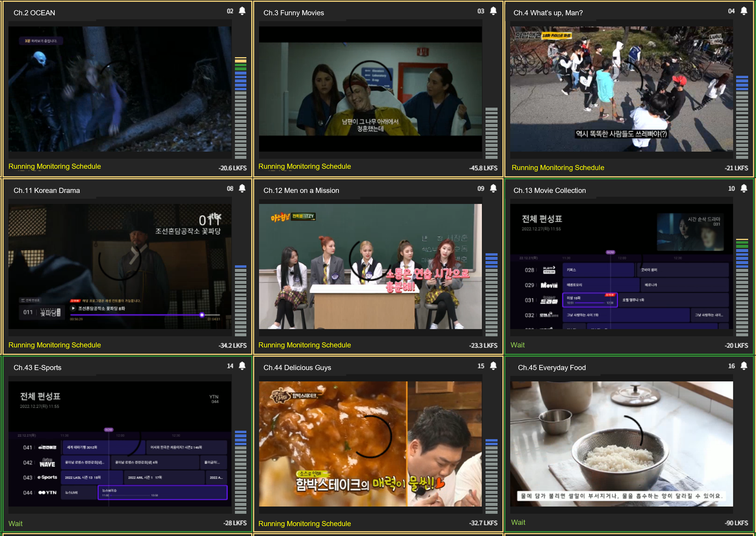Click the Ch.12 Men on a Mission title
This screenshot has height=536, width=756.
tap(301, 190)
